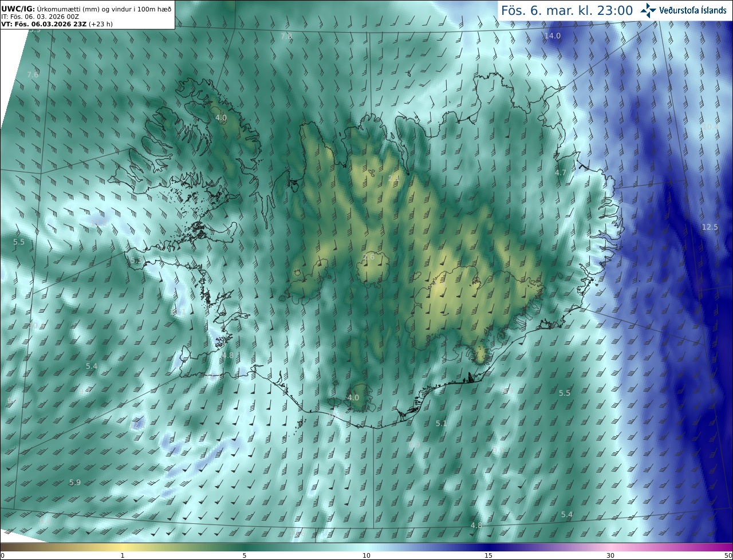
Task: Click the 2.1 value label in northern highlands
Action: click(x=393, y=179)
